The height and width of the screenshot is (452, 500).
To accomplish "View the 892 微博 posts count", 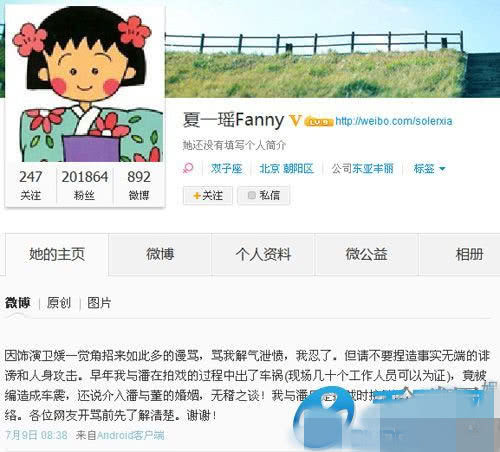I will pyautogui.click(x=139, y=185).
